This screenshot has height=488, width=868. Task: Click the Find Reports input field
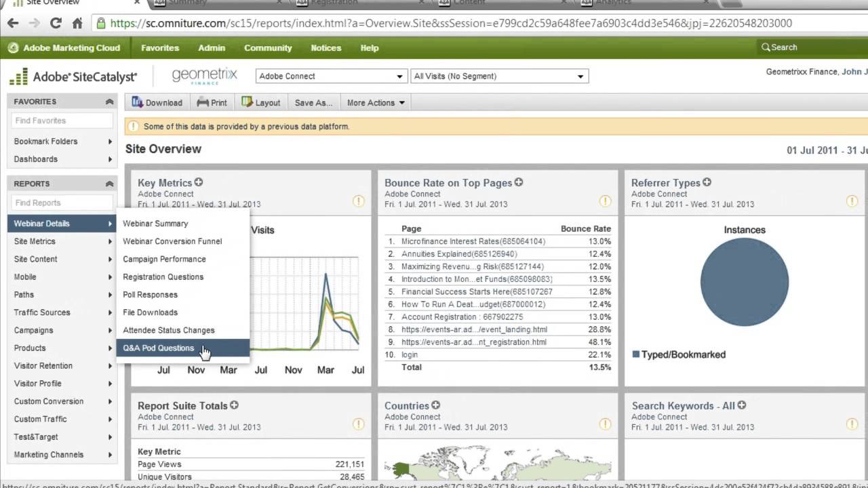[x=62, y=203]
